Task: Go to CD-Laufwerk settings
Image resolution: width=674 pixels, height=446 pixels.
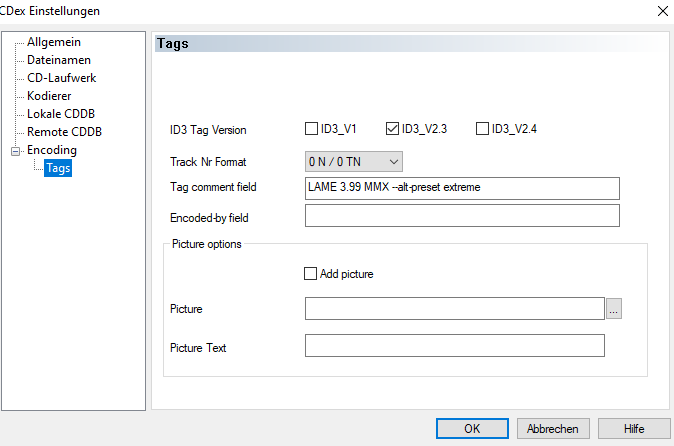Action: [61, 78]
